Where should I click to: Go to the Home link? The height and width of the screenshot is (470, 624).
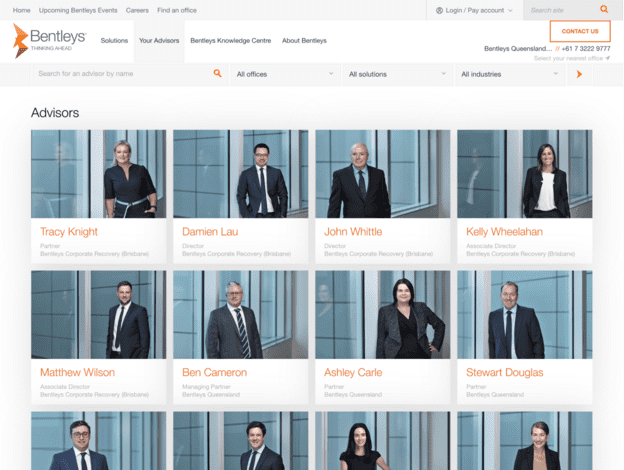coord(21,10)
